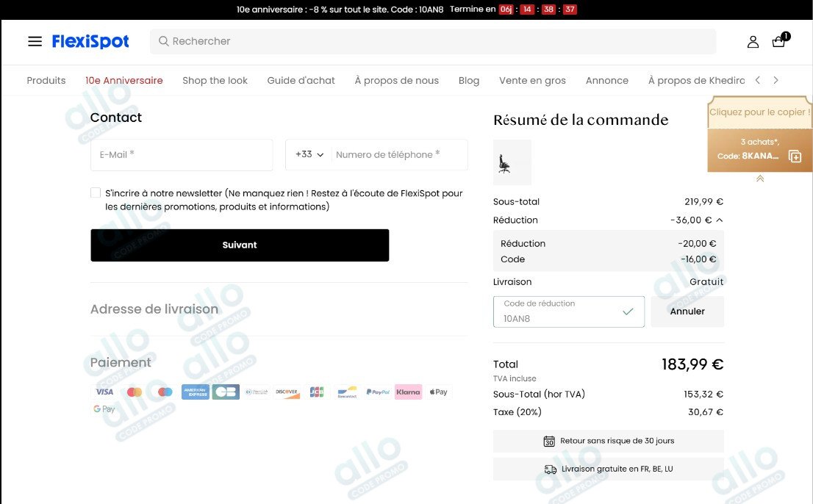Focus the E-Mail input field
Viewport: 813px width, 504px height.
tap(182, 154)
